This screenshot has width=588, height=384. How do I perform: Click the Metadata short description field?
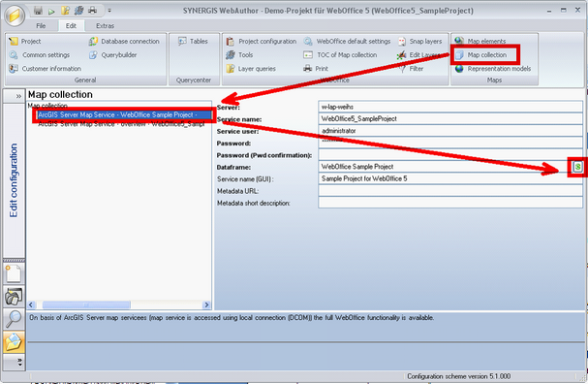(x=450, y=203)
